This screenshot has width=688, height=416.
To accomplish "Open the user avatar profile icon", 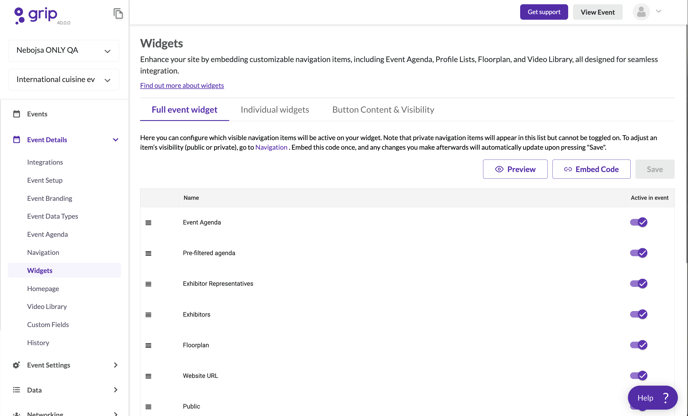I will coord(641,12).
